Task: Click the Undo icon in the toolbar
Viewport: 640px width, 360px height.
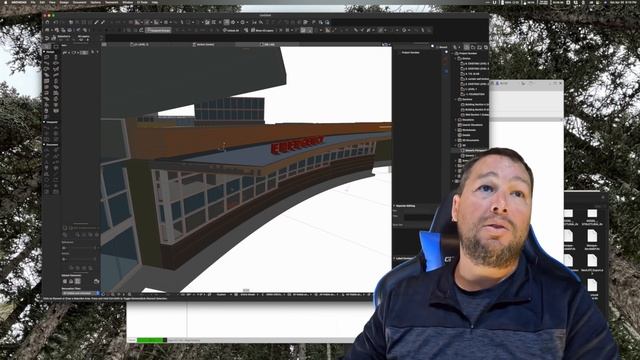Action: [55, 22]
